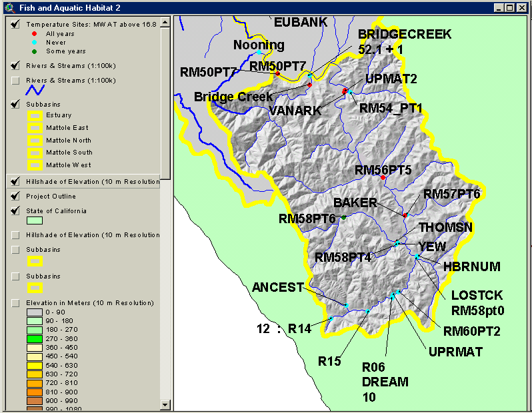The image size is (532, 413).
Task: Click the 180 - 270 elevation class label
Action: (62, 330)
